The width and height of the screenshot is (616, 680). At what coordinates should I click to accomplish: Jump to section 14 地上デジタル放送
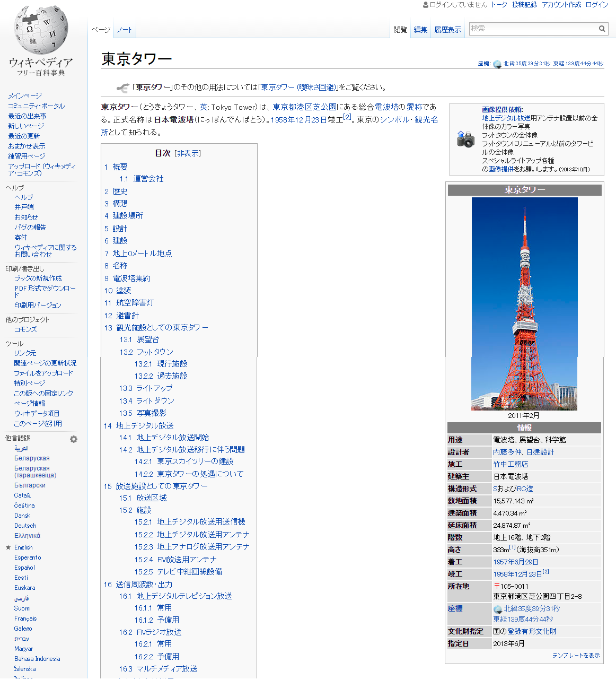click(x=139, y=426)
